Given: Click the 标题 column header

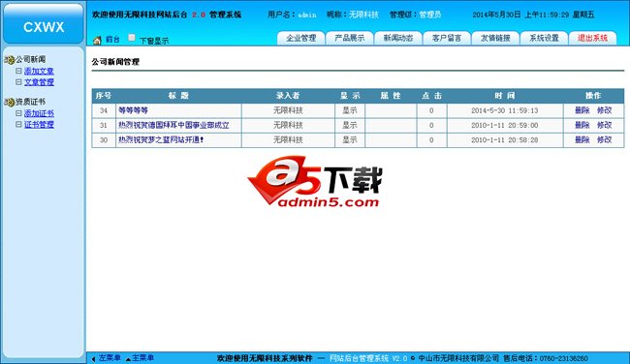Looking at the screenshot, I should point(178,96).
